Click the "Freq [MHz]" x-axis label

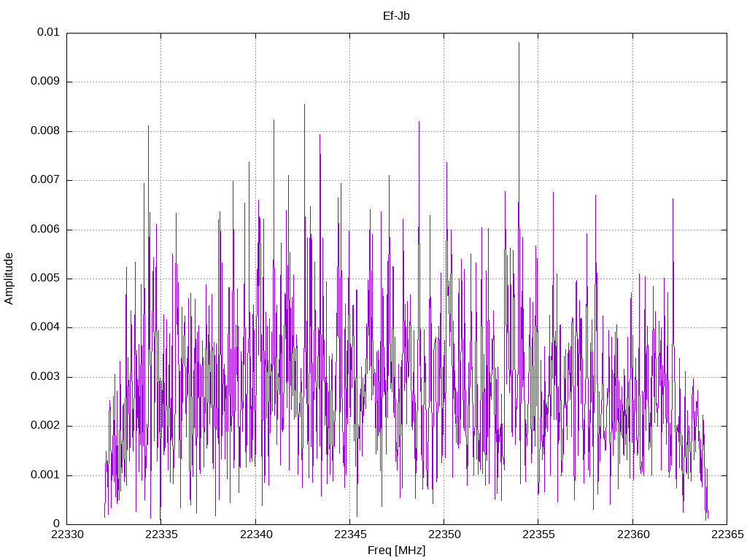(x=396, y=550)
